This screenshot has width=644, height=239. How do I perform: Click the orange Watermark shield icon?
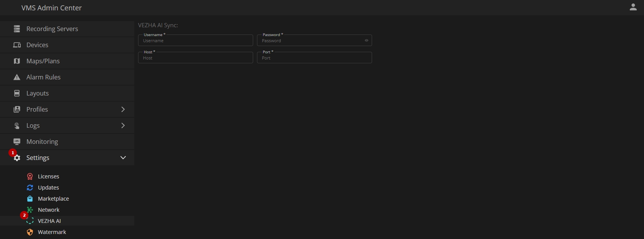[x=30, y=232]
